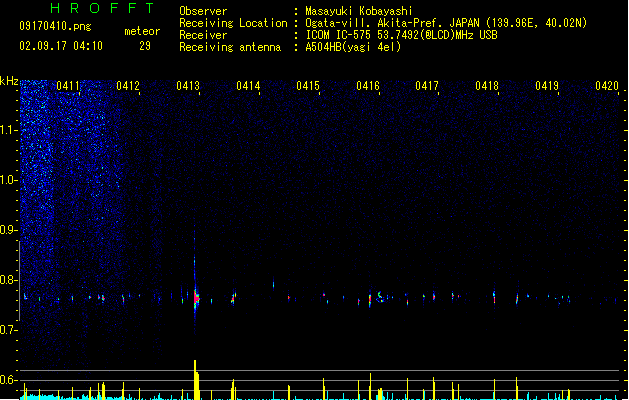This screenshot has height=400, width=629.
Task: Click the meteor count value 29
Action: pos(145,46)
